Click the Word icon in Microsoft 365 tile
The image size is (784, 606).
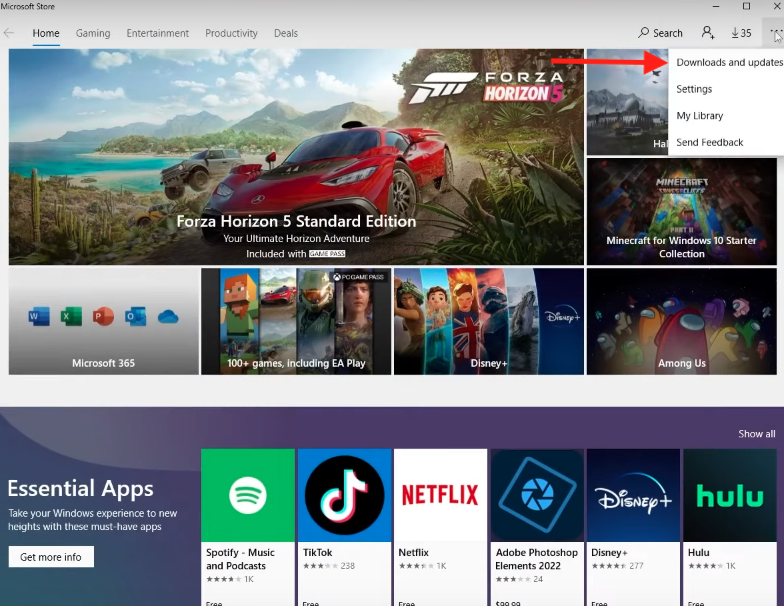(39, 316)
